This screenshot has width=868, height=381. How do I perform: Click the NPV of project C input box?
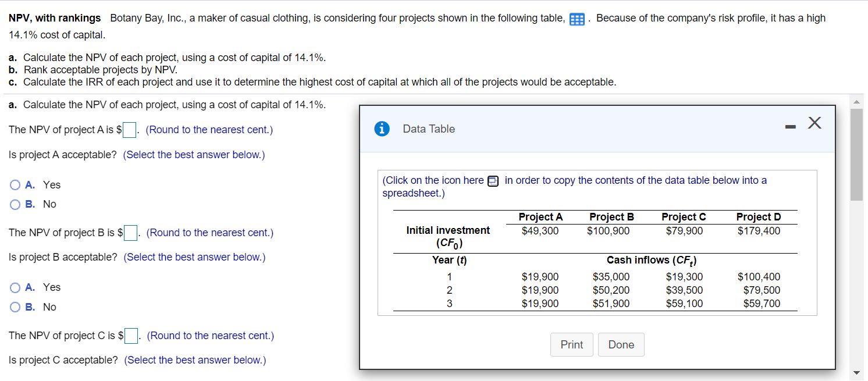tap(131, 336)
